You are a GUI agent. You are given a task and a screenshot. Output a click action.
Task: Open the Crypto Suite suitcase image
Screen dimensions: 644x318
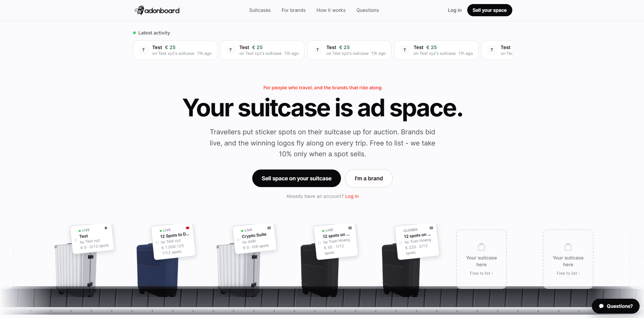click(x=238, y=271)
